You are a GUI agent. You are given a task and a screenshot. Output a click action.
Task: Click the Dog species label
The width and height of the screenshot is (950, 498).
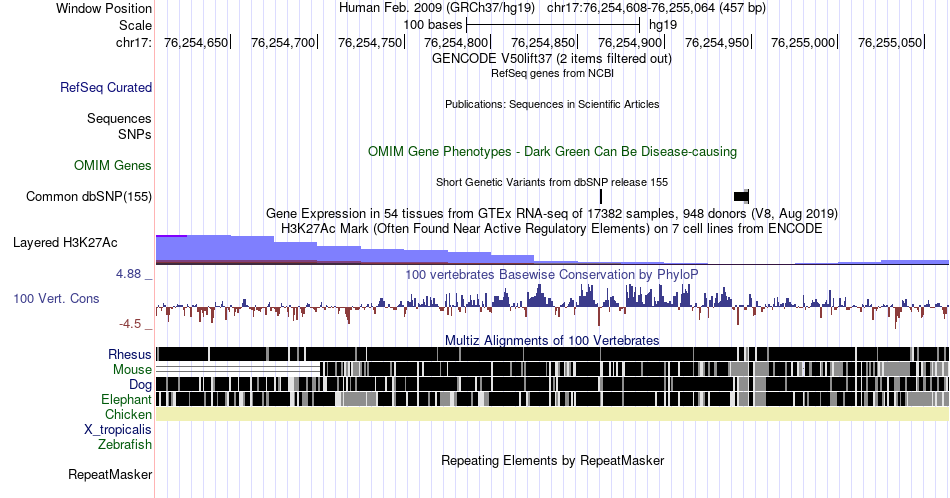tap(140, 385)
